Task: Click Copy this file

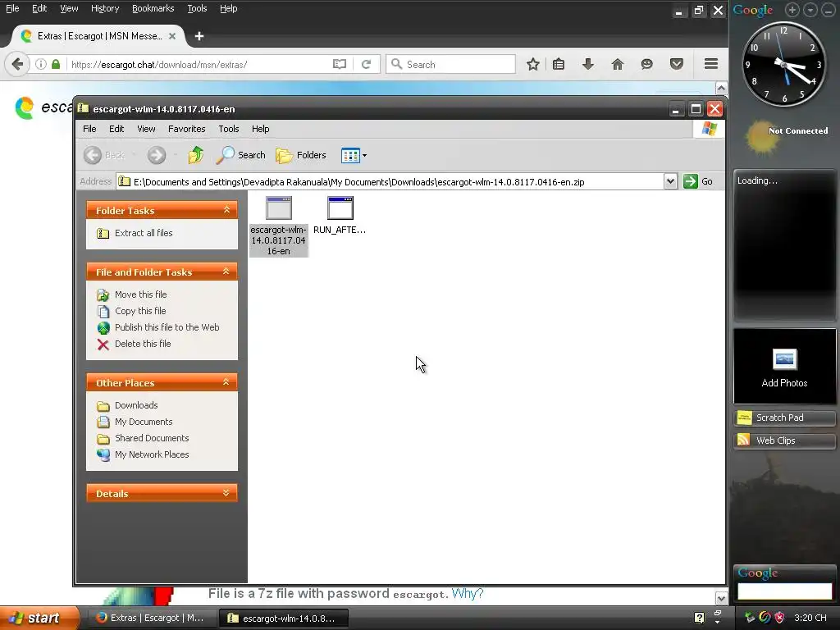Action: pyautogui.click(x=131, y=311)
